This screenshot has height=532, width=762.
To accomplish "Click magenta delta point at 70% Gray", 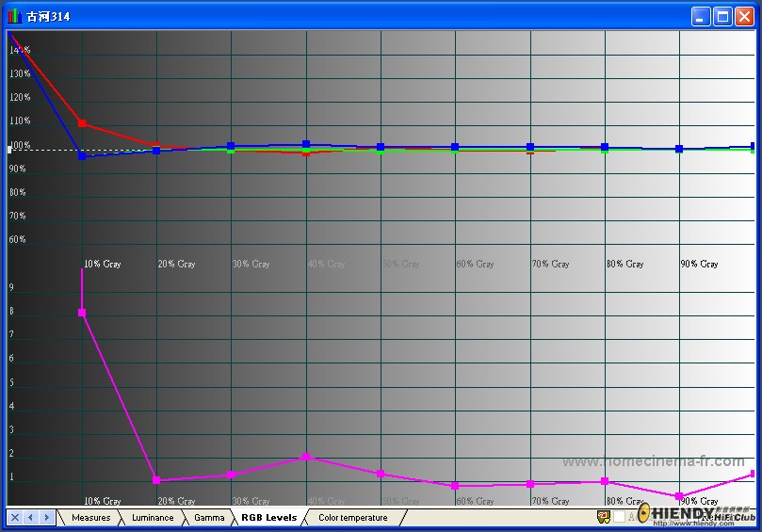I will tap(530, 484).
